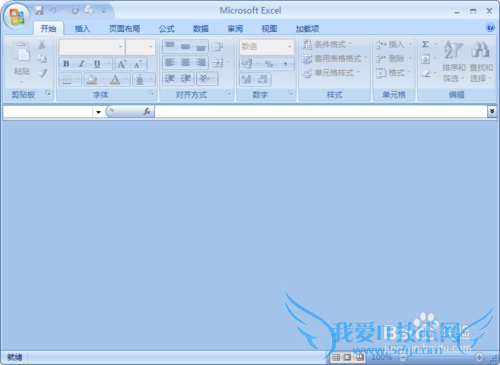500x365 pixels.
Task: Click the AutoSum sigma icon
Action: coord(426,44)
